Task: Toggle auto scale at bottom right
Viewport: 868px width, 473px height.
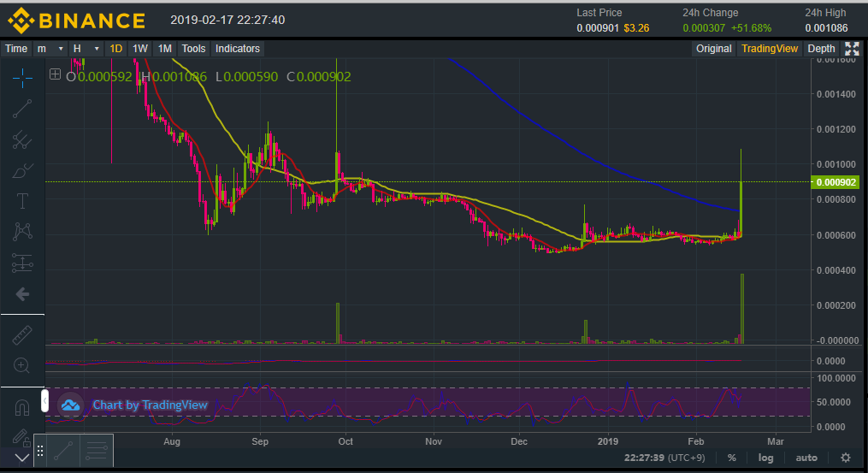Action: coord(806,458)
